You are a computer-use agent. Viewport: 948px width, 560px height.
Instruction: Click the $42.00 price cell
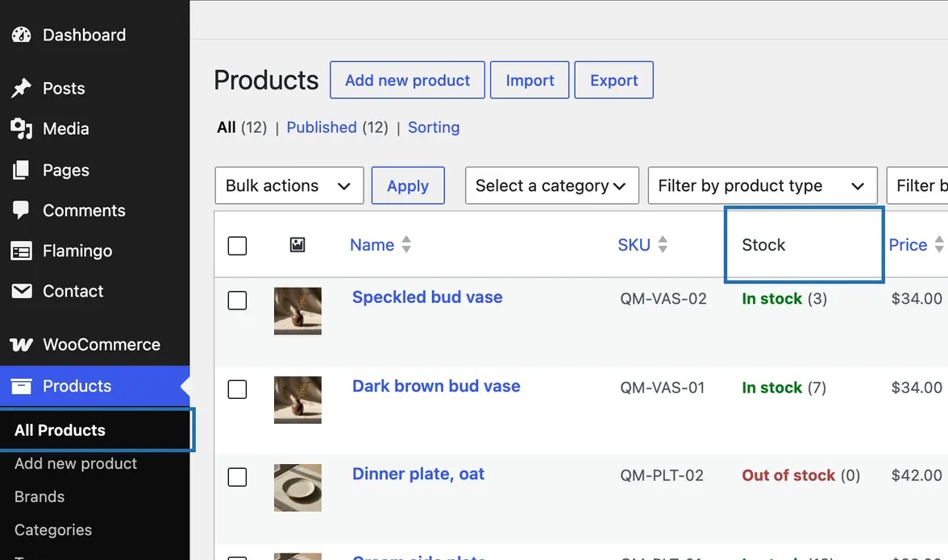(x=917, y=475)
